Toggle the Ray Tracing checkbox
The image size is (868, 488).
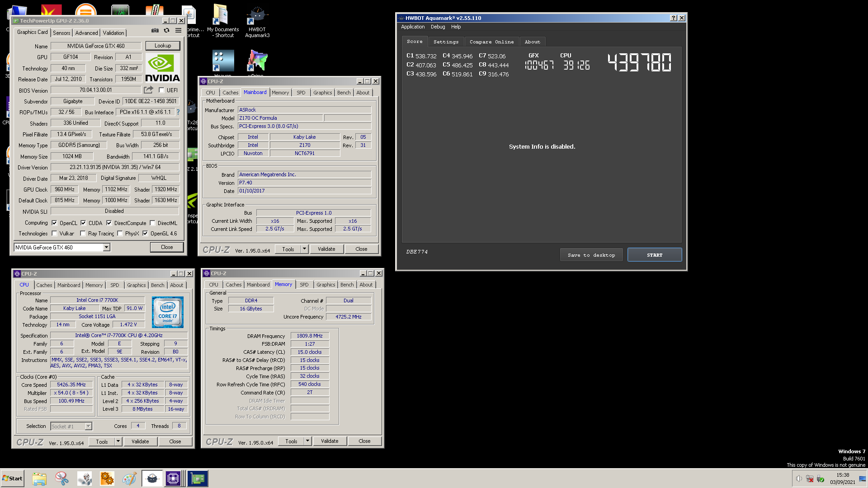click(x=83, y=234)
